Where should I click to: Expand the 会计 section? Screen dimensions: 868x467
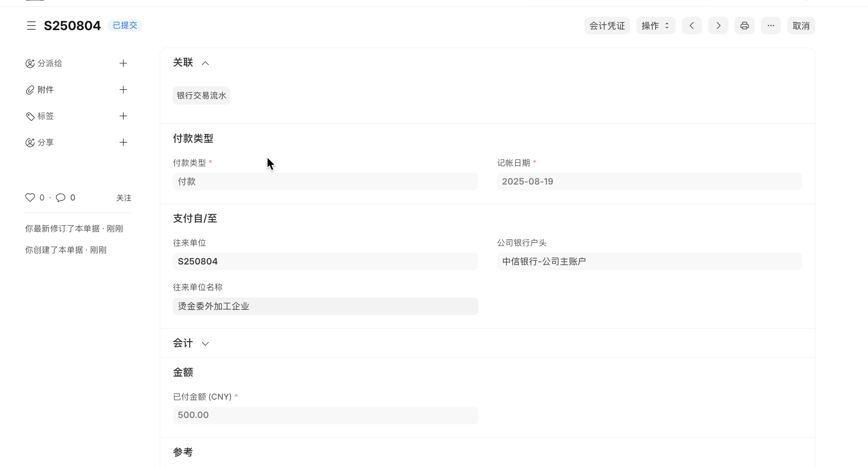[x=205, y=344]
